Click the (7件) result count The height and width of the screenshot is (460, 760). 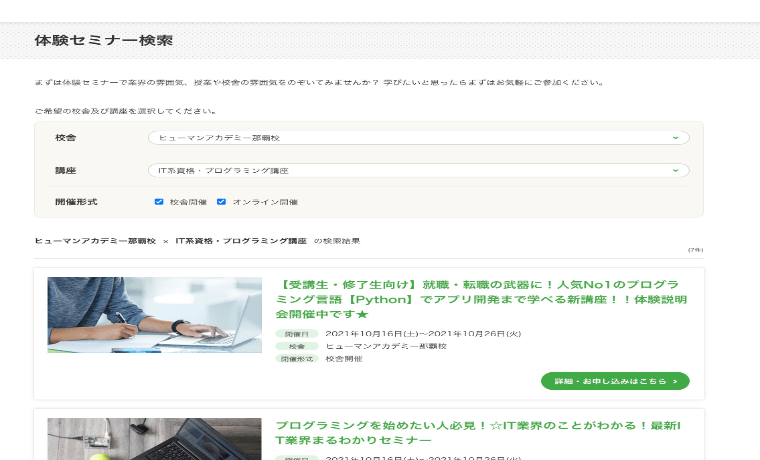(x=696, y=250)
